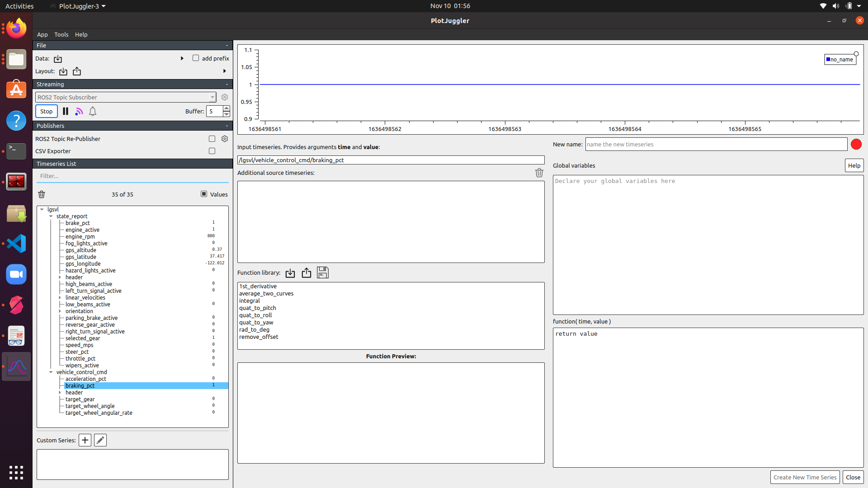This screenshot has height=488, width=868.
Task: Edit the custom series with the pencil icon
Action: click(100, 440)
